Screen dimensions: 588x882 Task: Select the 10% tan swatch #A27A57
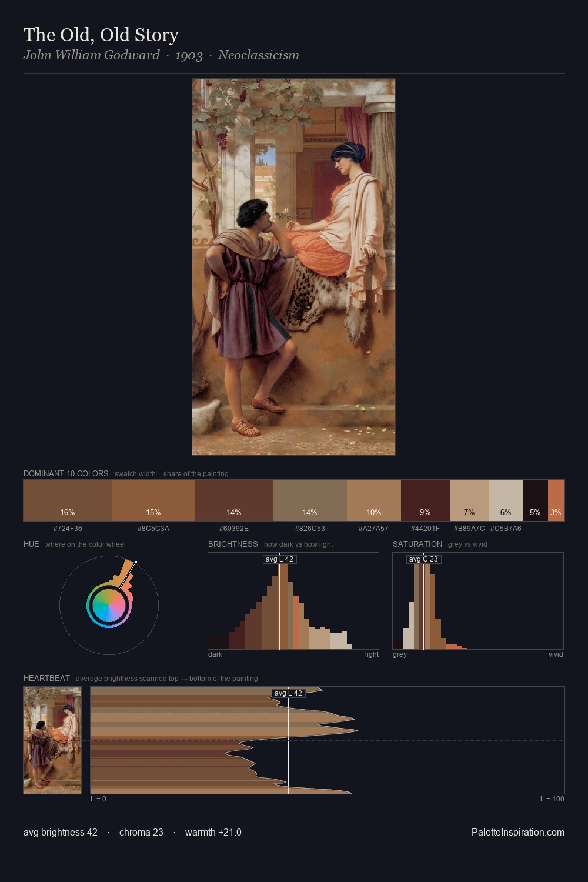click(374, 500)
